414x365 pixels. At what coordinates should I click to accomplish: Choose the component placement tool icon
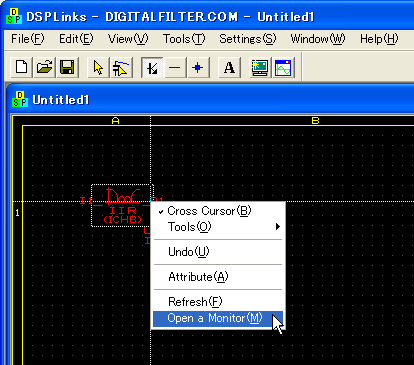[121, 67]
